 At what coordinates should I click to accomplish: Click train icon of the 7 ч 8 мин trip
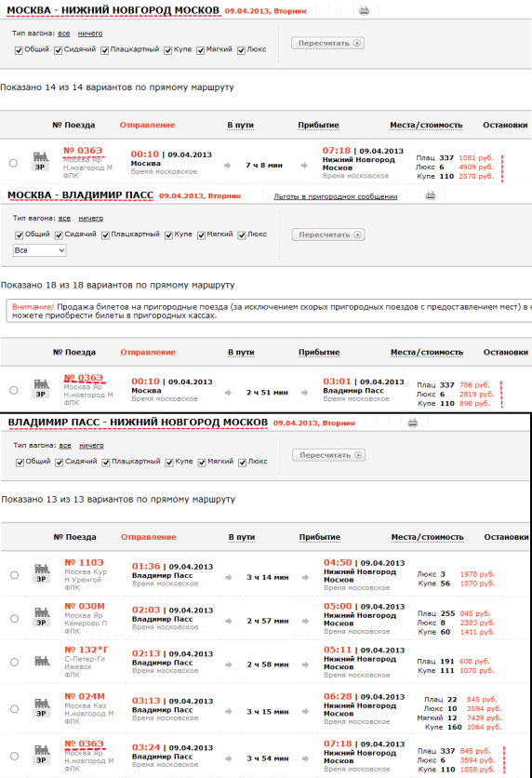[41, 157]
